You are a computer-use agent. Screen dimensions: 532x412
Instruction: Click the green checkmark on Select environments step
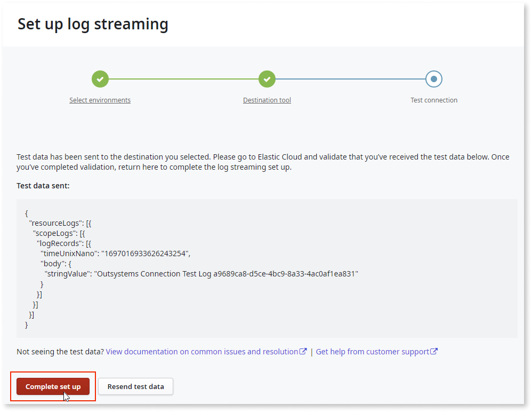click(x=100, y=78)
